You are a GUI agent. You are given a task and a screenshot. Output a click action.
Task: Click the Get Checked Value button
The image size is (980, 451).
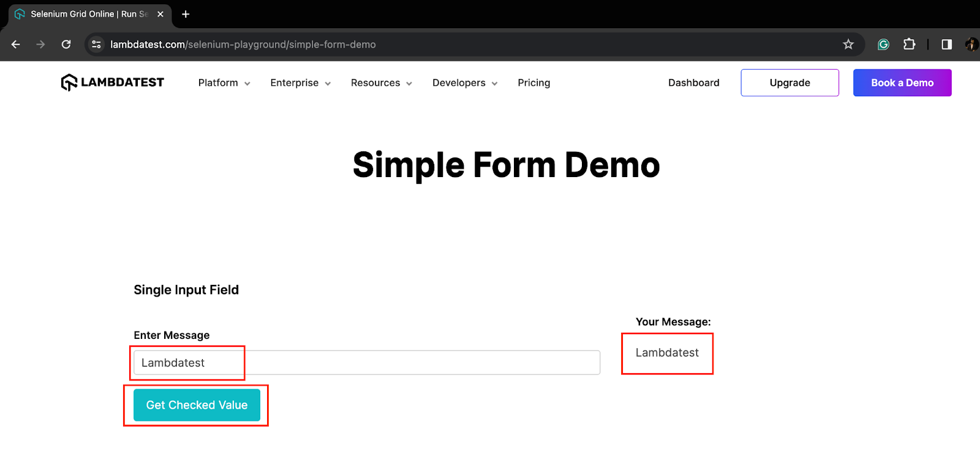coord(197,405)
